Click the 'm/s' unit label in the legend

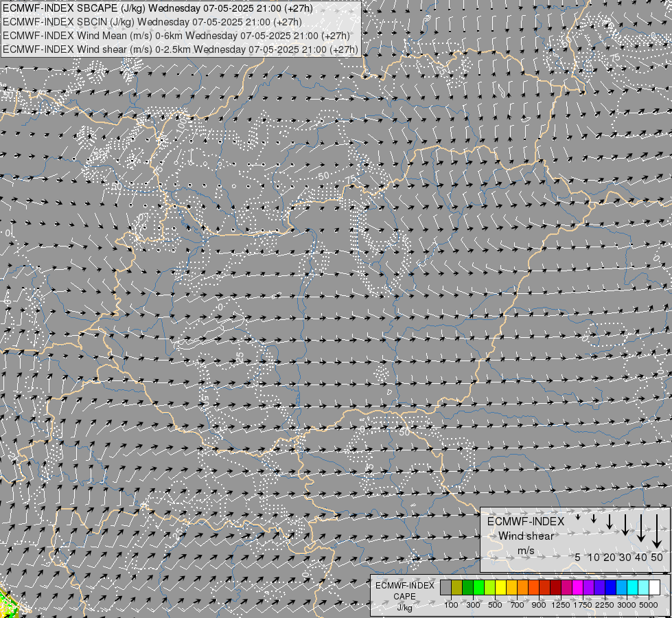click(x=526, y=551)
